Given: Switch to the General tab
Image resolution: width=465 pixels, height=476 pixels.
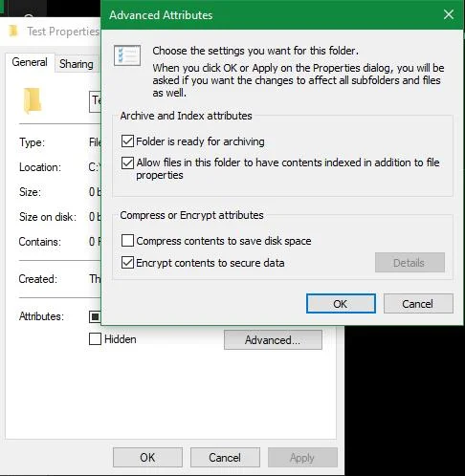Looking at the screenshot, I should point(30,62).
